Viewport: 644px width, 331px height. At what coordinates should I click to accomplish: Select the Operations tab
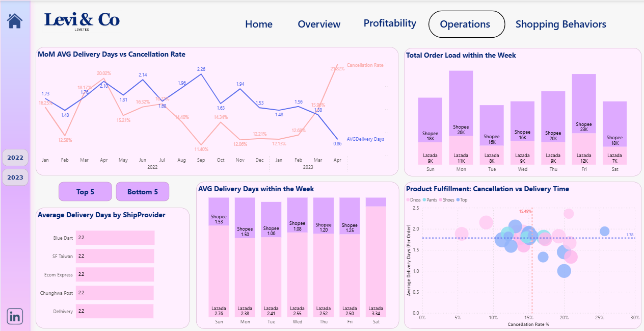pos(466,24)
